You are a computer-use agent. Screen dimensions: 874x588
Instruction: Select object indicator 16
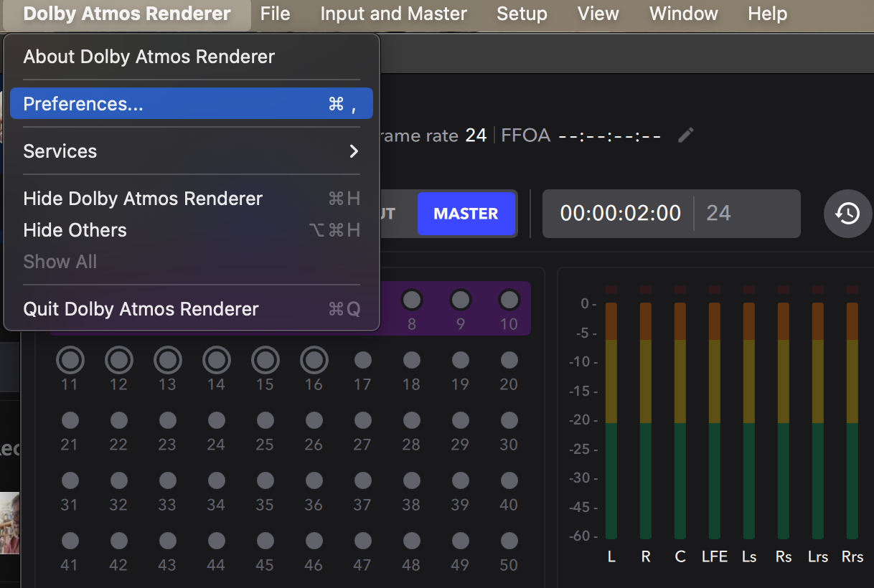[314, 360]
